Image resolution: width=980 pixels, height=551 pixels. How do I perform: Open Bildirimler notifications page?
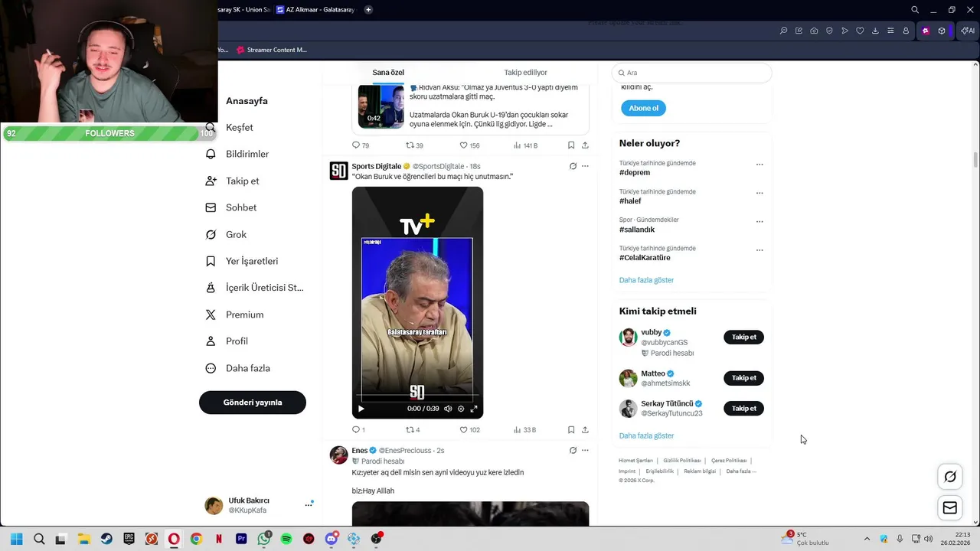pos(237,154)
